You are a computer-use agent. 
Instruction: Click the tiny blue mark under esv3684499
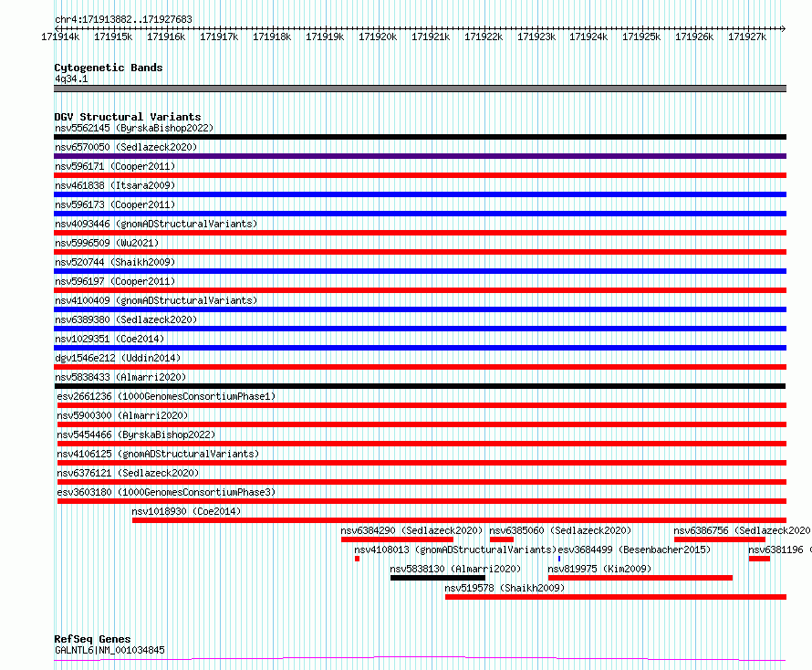pos(559,559)
